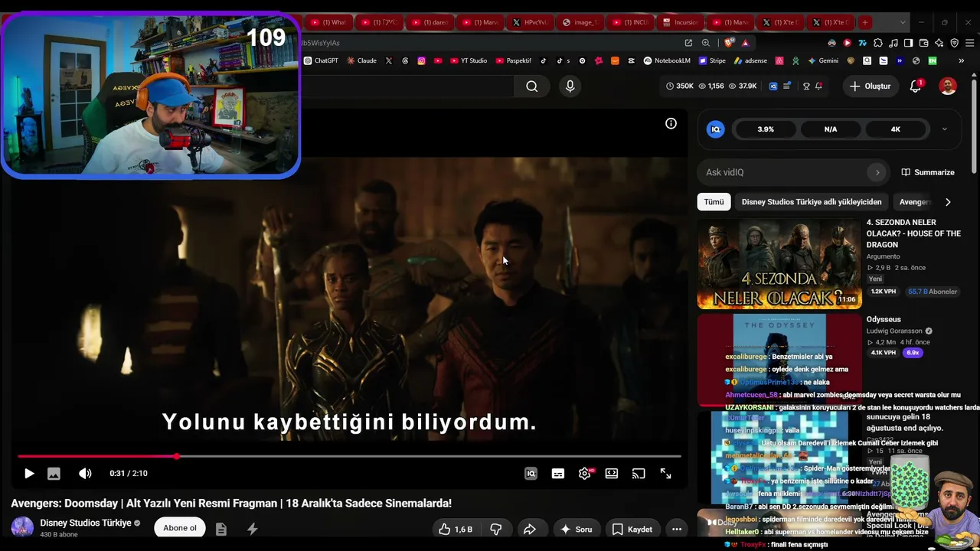Open the browser extensions puzzle icon
Image resolution: width=980 pixels, height=551 pixels.
(x=878, y=43)
